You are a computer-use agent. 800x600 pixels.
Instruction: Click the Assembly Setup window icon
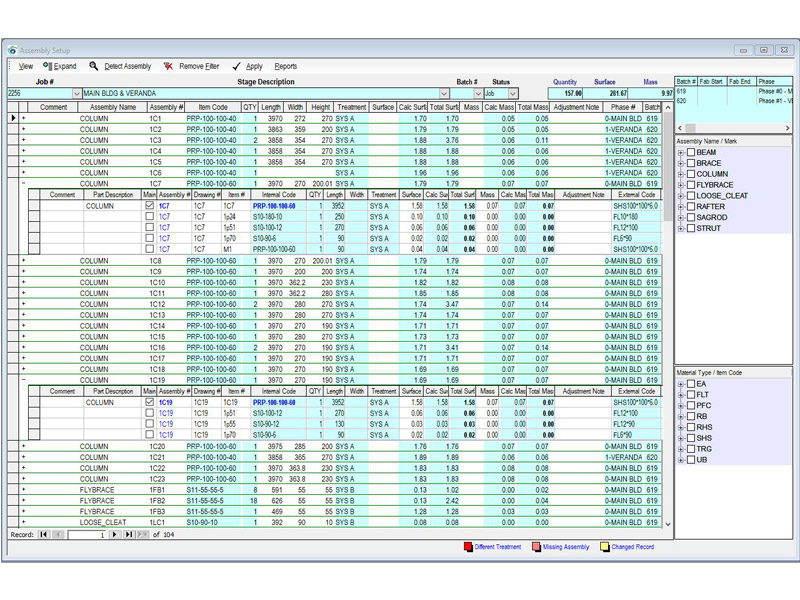click(x=12, y=50)
